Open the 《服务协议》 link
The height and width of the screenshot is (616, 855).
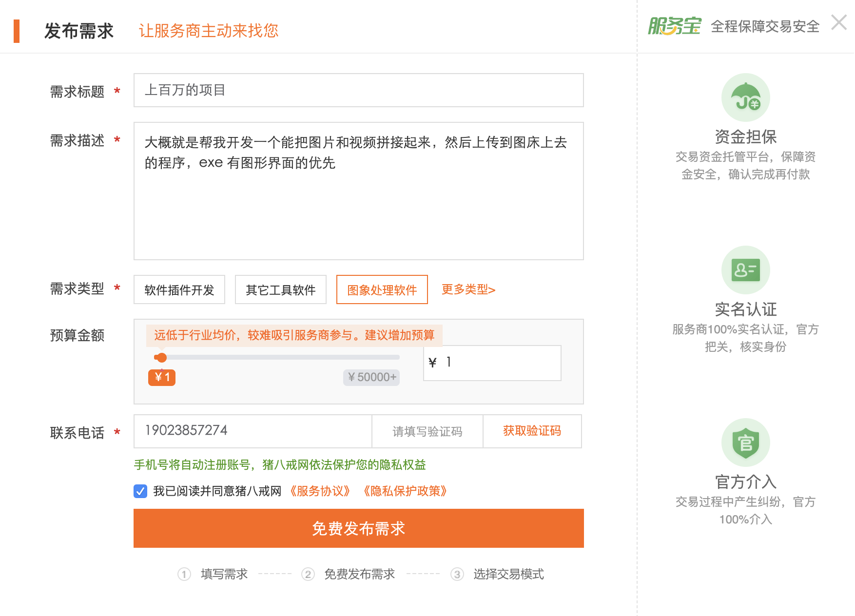[320, 491]
